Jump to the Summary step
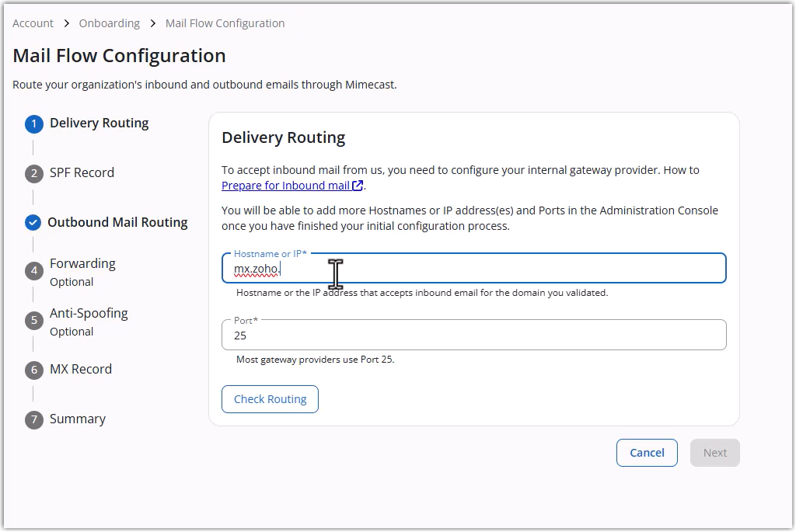Screen dimensions: 796x532 click(x=77, y=419)
